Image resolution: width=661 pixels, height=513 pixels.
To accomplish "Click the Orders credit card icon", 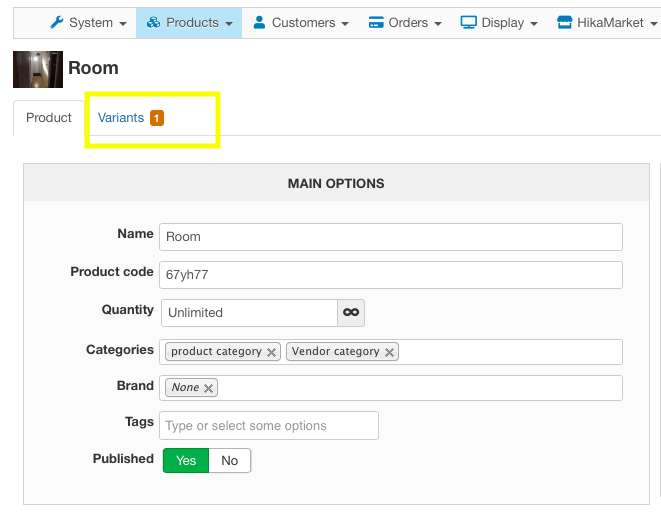I will coord(376,23).
